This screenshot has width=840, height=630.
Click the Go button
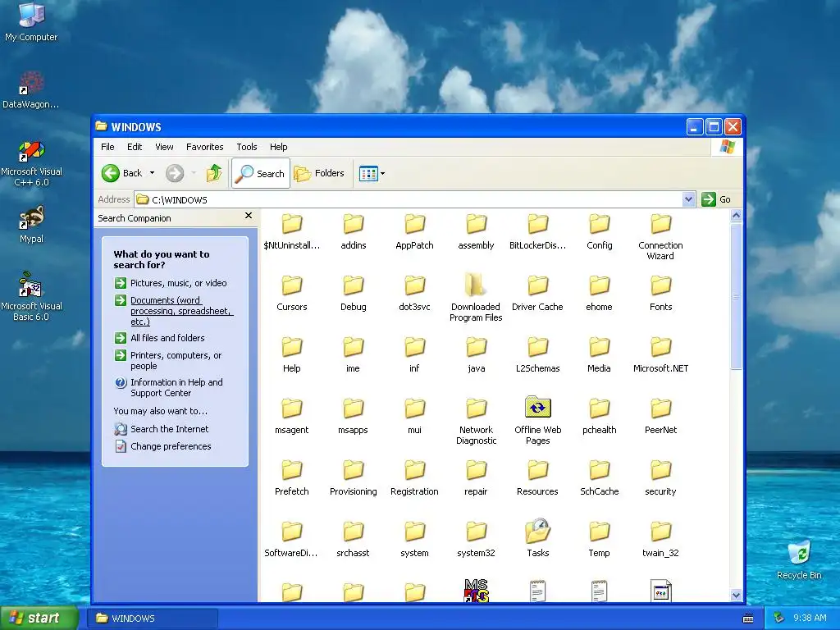pos(716,199)
